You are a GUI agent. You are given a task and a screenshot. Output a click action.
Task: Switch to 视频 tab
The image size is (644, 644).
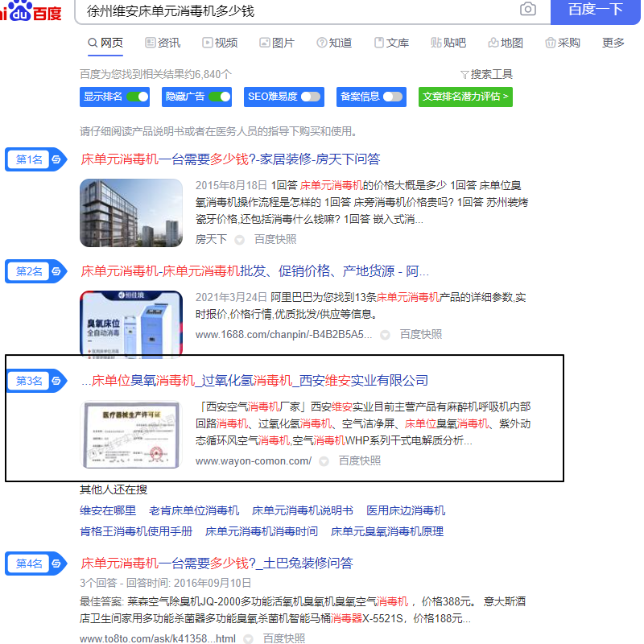(x=220, y=43)
